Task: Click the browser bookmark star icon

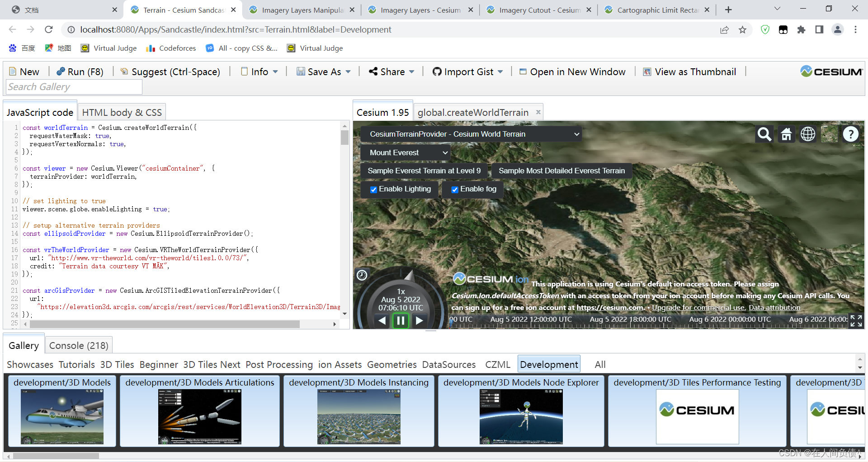Action: click(x=742, y=29)
